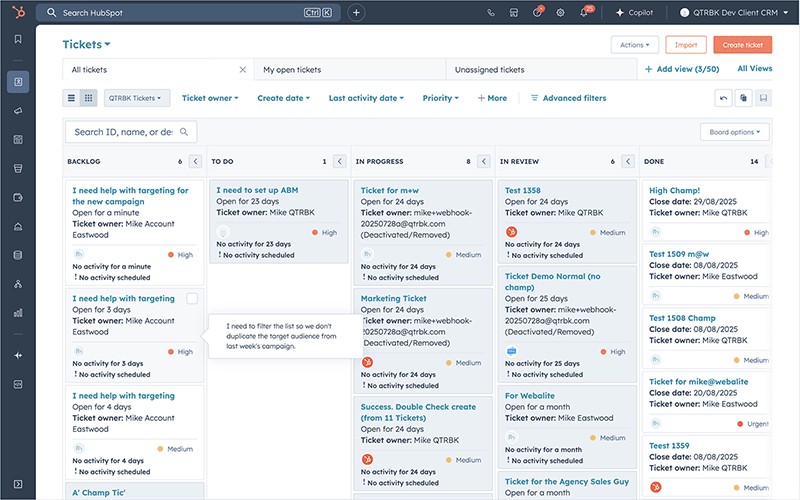Screen dimensions: 800x500
Task: Open the commerce wallet sidebar icon
Action: coord(18,197)
